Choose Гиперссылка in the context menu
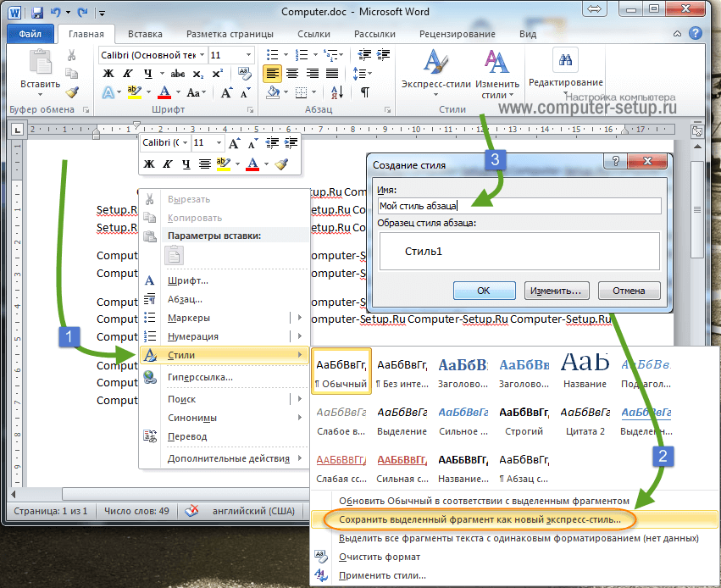The image size is (721, 588). [200, 377]
